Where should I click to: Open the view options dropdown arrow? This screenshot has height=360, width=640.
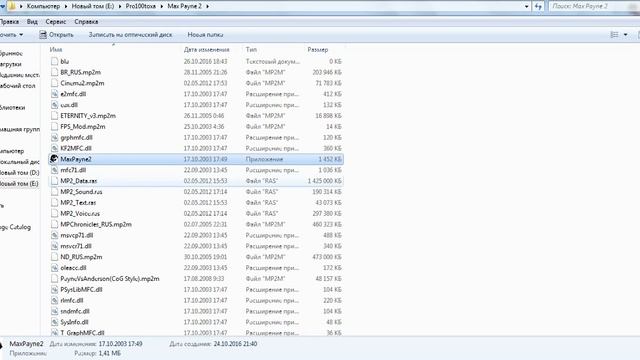pos(625,35)
